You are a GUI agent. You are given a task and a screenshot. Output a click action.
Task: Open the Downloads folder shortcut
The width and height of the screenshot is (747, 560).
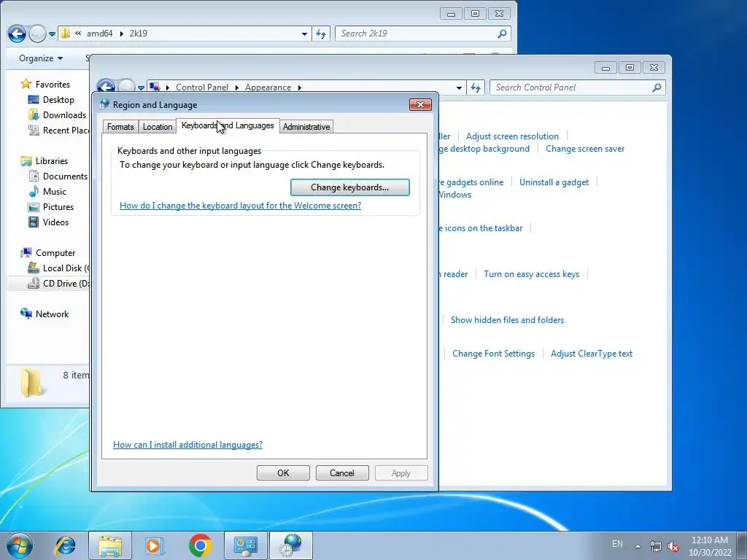click(64, 114)
